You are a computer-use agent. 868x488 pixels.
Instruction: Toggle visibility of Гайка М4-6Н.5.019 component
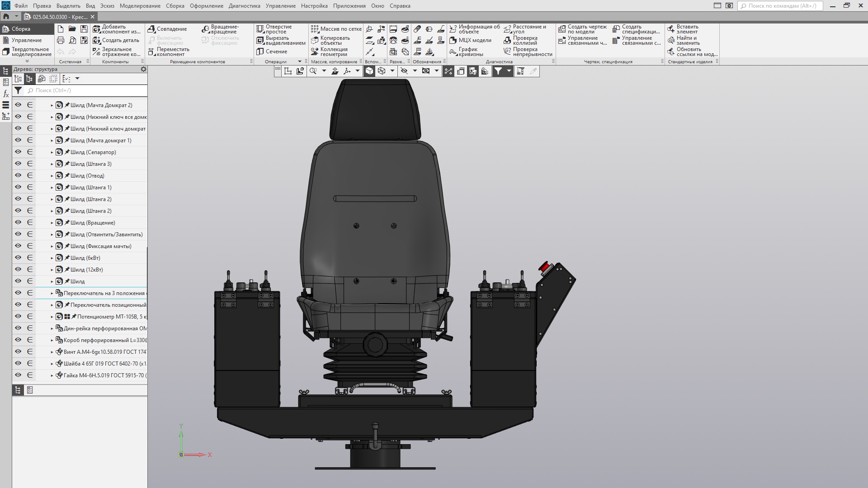(x=18, y=375)
